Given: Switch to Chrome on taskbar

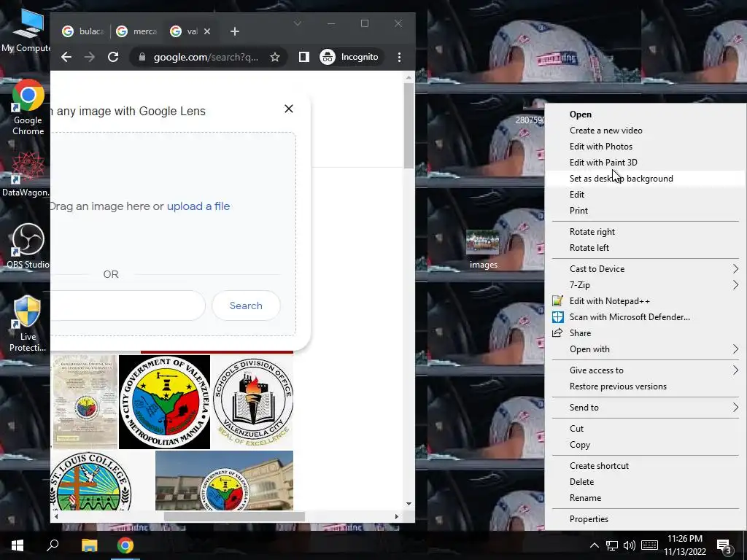Looking at the screenshot, I should (125, 545).
